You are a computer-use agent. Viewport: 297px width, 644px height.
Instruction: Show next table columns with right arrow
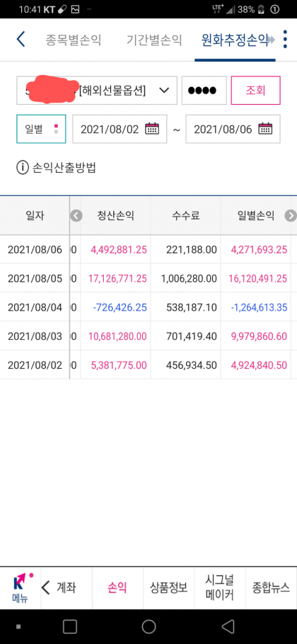(x=291, y=216)
